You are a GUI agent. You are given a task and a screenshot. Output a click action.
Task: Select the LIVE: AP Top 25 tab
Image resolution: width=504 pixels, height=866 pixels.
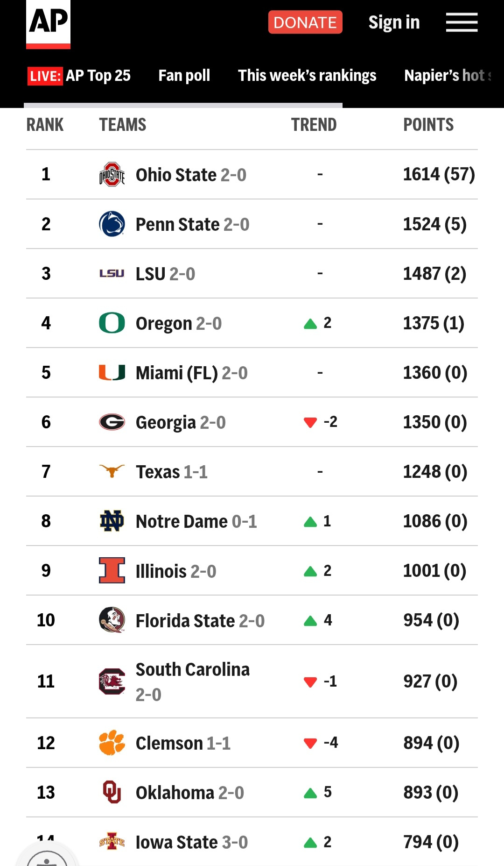79,76
